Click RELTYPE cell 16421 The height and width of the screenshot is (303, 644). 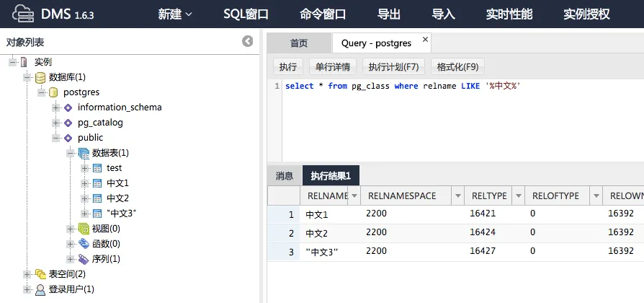483,214
